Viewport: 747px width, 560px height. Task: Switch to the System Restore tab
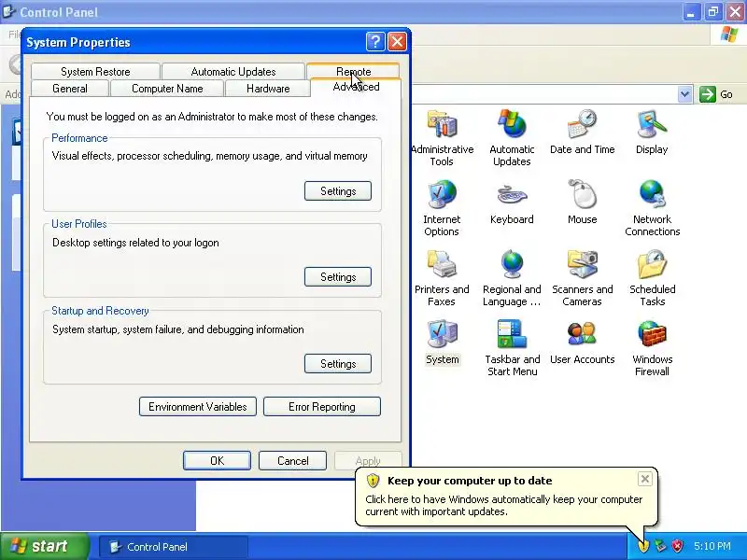pos(95,72)
